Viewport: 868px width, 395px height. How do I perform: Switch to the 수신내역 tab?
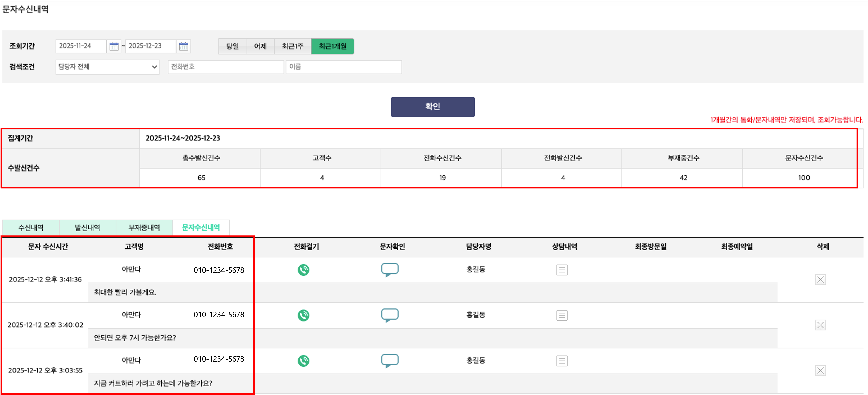(31, 227)
